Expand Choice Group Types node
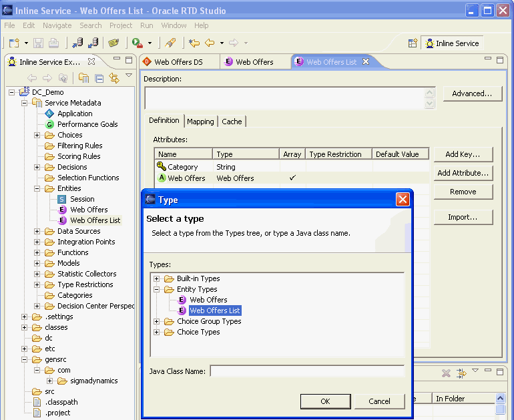This screenshot has width=514, height=420. 157,321
